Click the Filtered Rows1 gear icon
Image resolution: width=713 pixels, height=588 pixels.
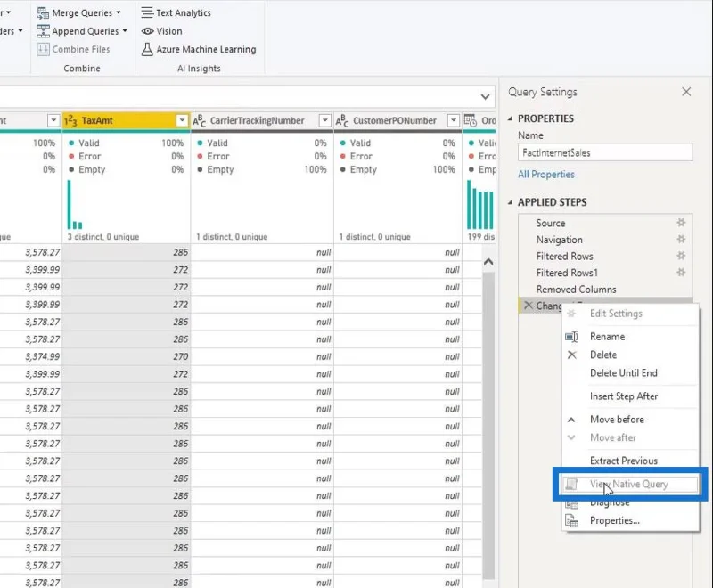[681, 273]
